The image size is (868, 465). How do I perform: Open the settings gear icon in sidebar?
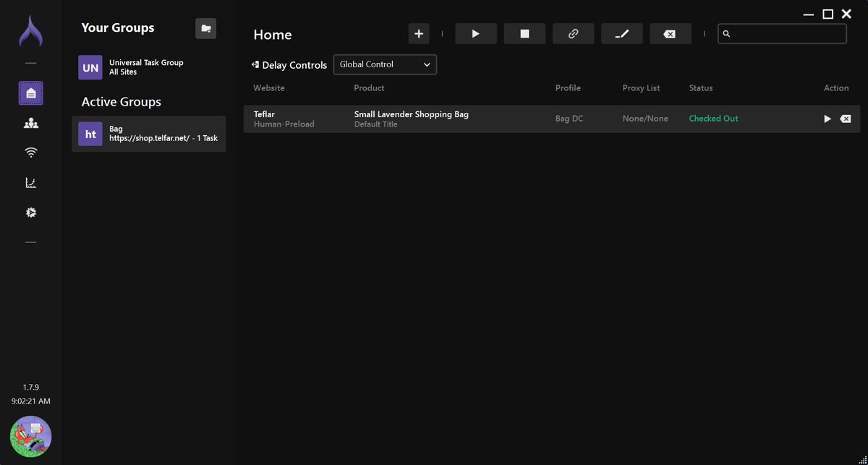[x=30, y=213]
